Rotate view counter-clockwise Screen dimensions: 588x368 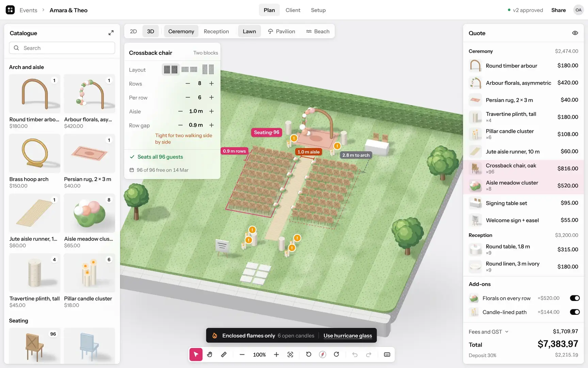pyautogui.click(x=309, y=354)
